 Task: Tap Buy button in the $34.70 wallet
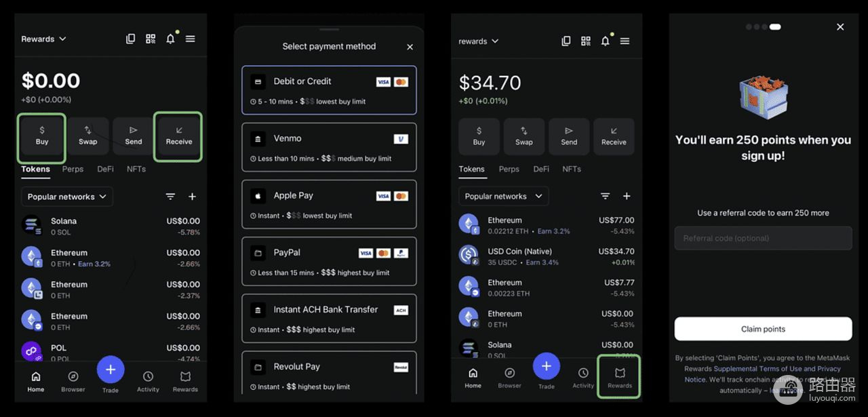click(x=479, y=137)
